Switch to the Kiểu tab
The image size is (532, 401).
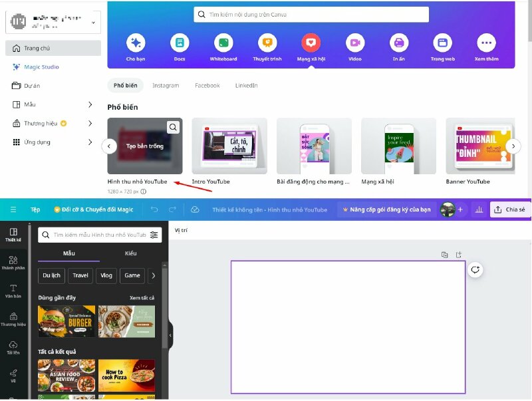(130, 253)
